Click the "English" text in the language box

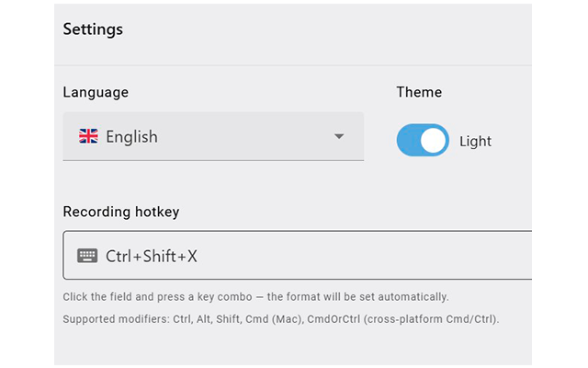(x=131, y=137)
